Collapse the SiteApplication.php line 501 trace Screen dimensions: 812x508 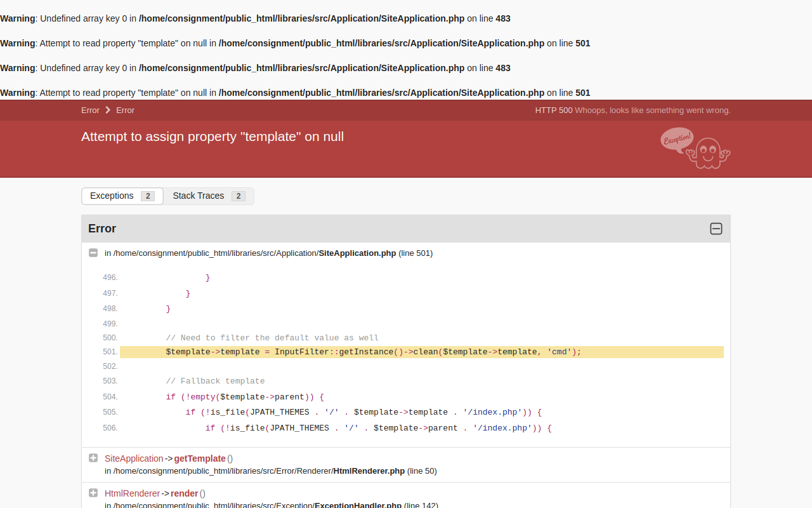[x=93, y=253]
